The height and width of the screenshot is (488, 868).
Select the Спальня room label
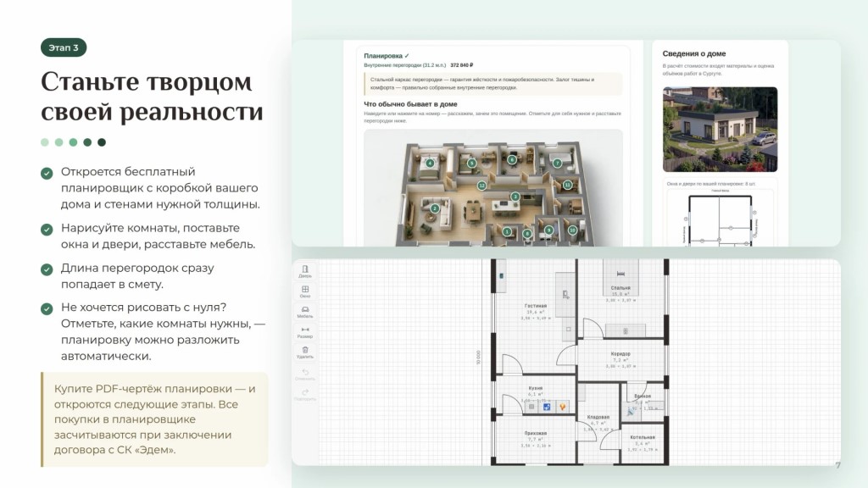click(x=620, y=288)
